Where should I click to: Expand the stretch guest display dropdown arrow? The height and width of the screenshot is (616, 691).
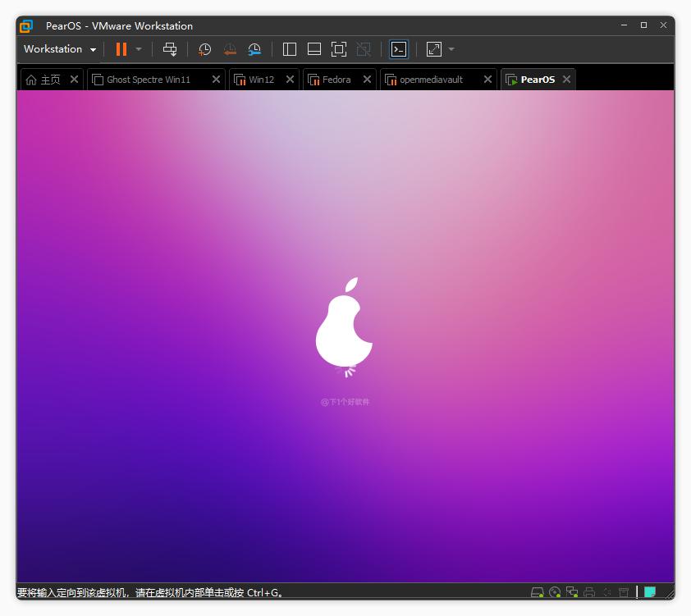[451, 49]
